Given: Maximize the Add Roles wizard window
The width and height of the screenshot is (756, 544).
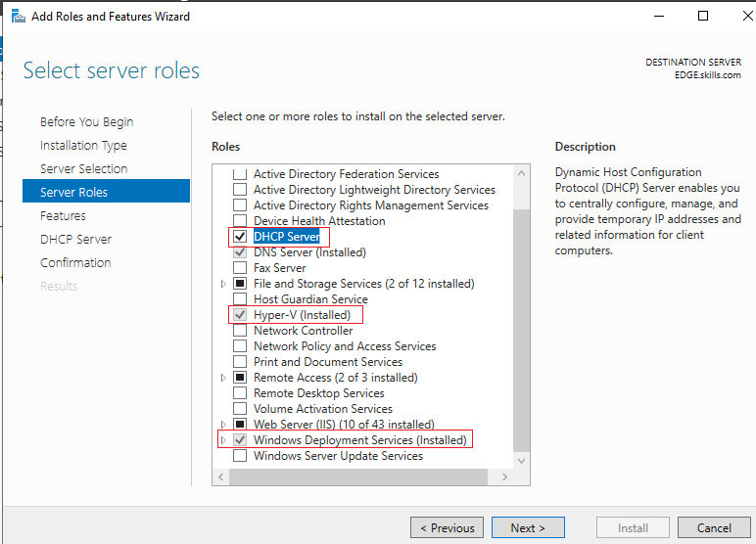Looking at the screenshot, I should click(703, 16).
